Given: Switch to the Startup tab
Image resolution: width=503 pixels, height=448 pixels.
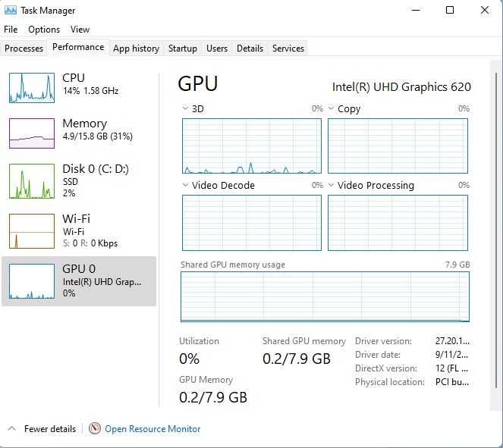Looking at the screenshot, I should 182,49.
